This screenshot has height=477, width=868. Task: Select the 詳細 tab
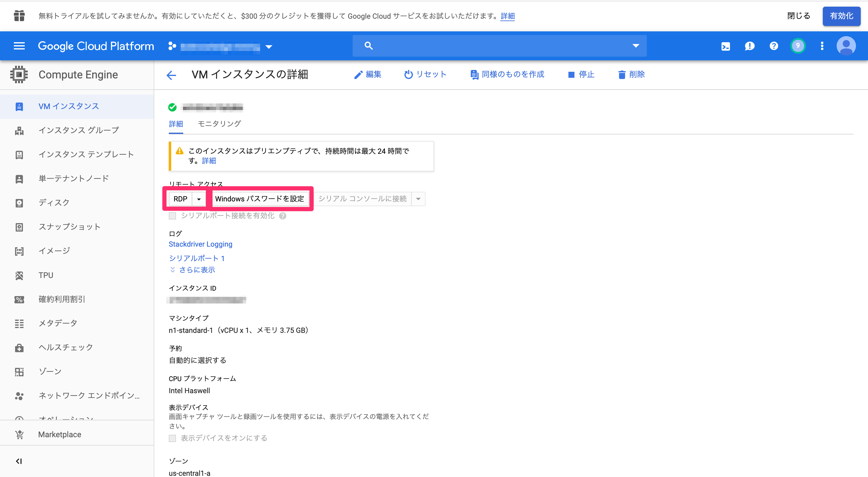(175, 124)
